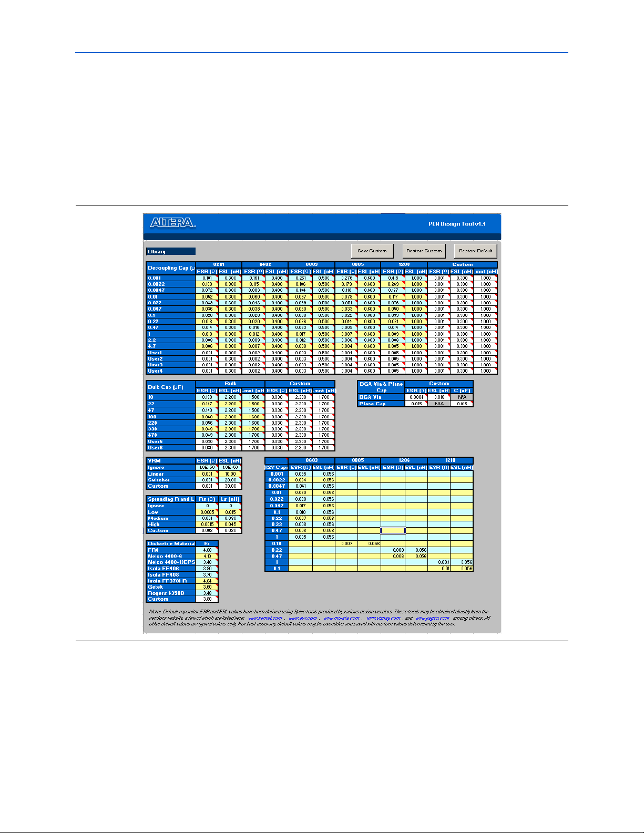Viewport: 644px width, 833px height.
Task: Select Bulk ESR cell for 22 µF bulk cap
Action: (x=207, y=404)
